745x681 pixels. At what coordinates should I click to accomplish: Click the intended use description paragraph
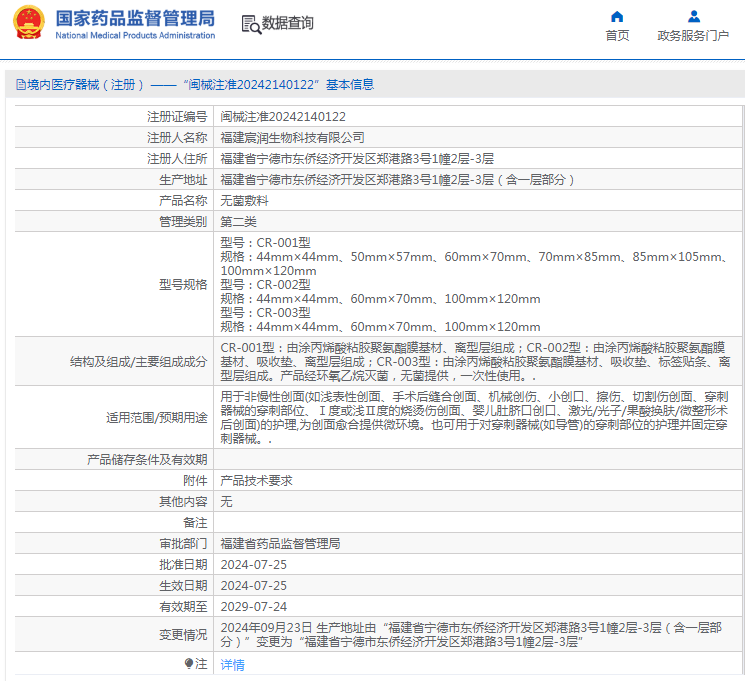click(474, 418)
